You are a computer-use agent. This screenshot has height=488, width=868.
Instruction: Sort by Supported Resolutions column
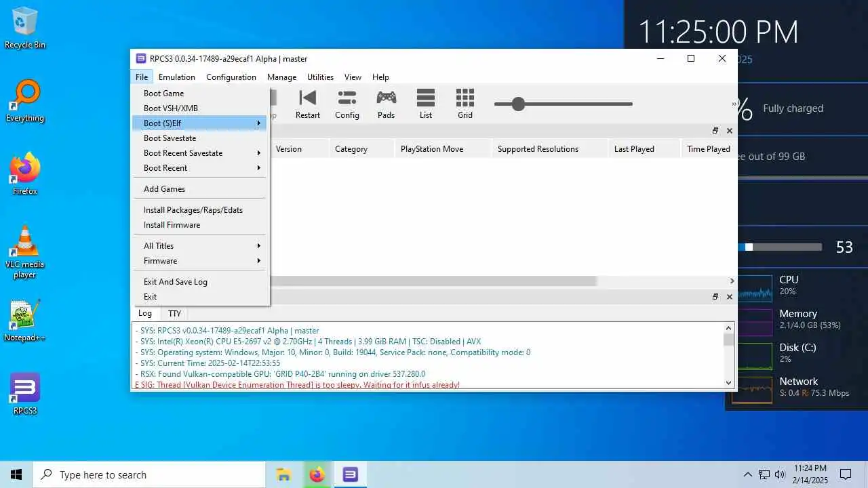tap(550, 149)
